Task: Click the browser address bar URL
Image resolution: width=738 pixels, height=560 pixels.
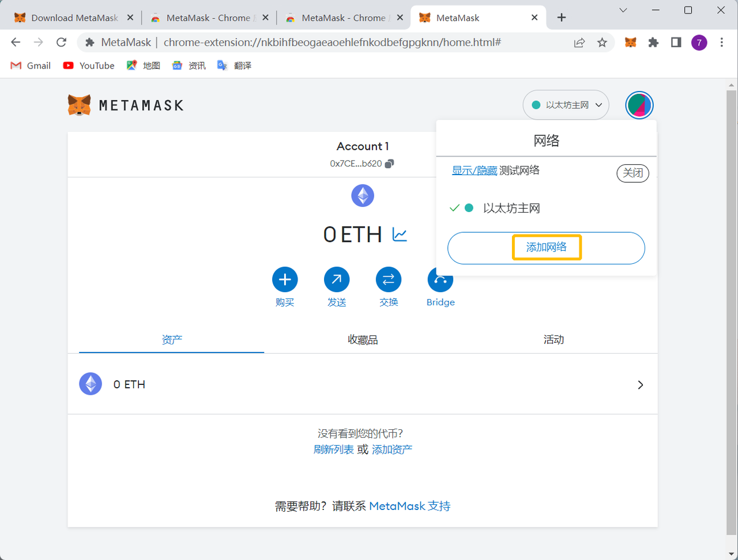Action: tap(332, 42)
